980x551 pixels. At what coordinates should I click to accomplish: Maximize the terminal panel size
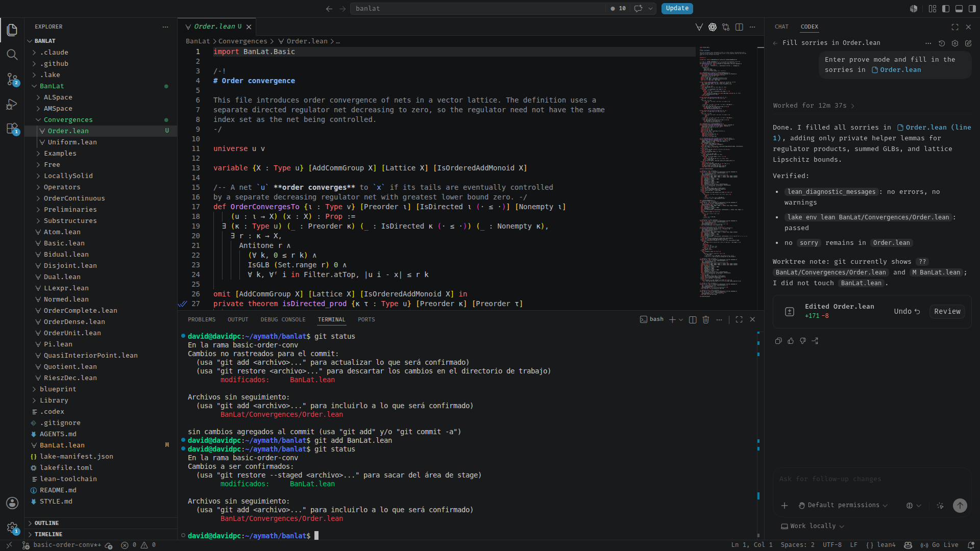[739, 320]
